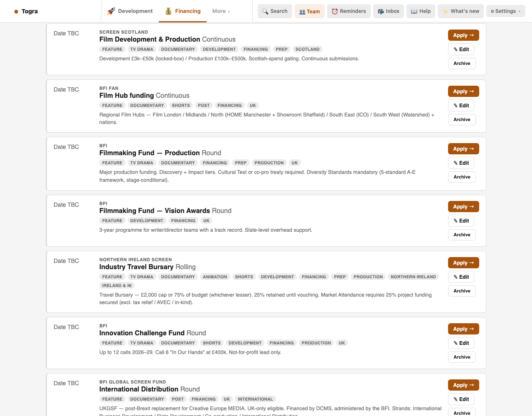Archive Filmmaking Fund Production entry
532x416 pixels.
[462, 177]
